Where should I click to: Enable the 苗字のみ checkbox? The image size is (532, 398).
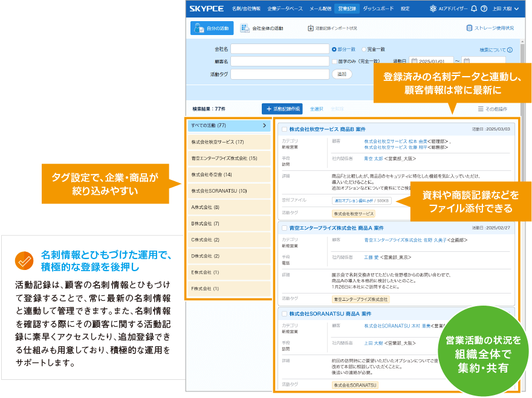[x=335, y=60]
